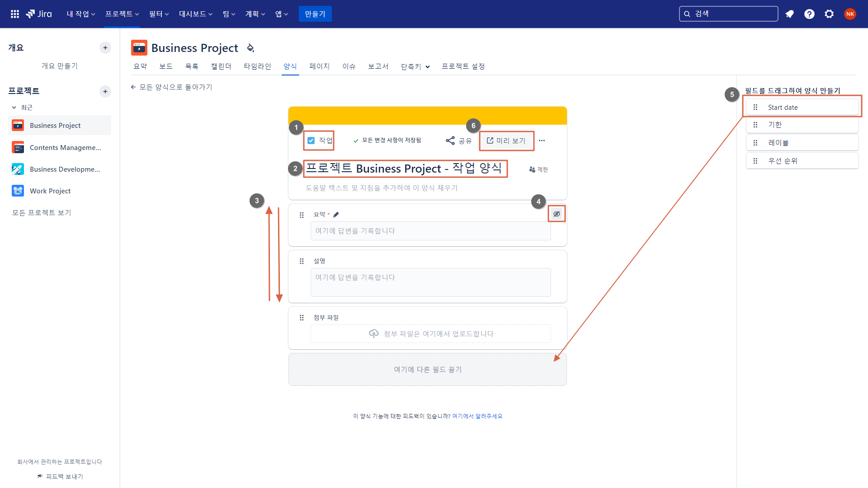868x488 pixels.
Task: Expand the 계획 dropdown menu
Action: pyautogui.click(x=255, y=14)
